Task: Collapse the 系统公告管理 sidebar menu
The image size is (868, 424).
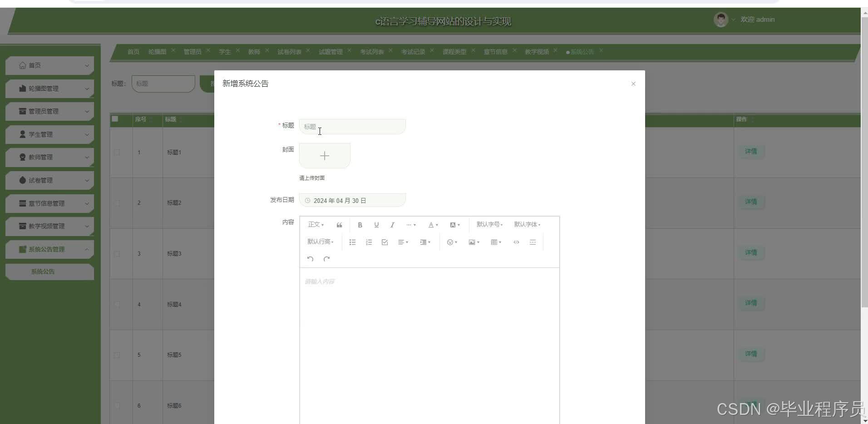Action: pyautogui.click(x=49, y=249)
